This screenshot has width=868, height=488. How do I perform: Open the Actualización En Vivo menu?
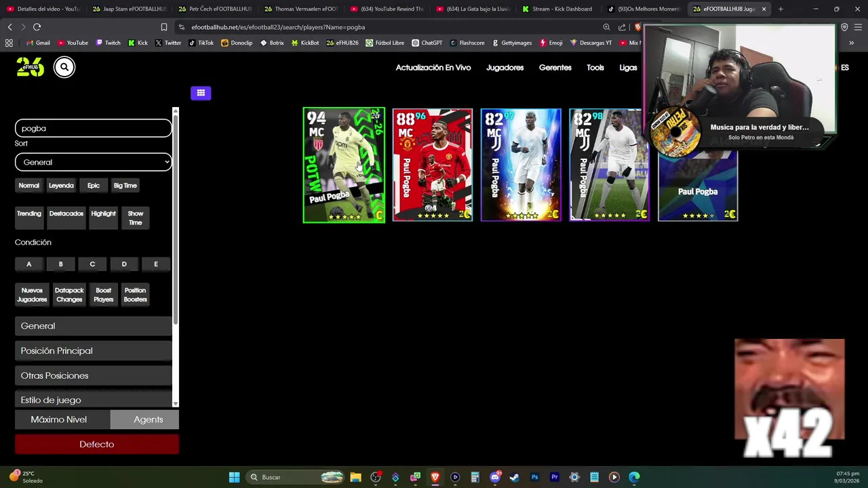[x=433, y=68]
